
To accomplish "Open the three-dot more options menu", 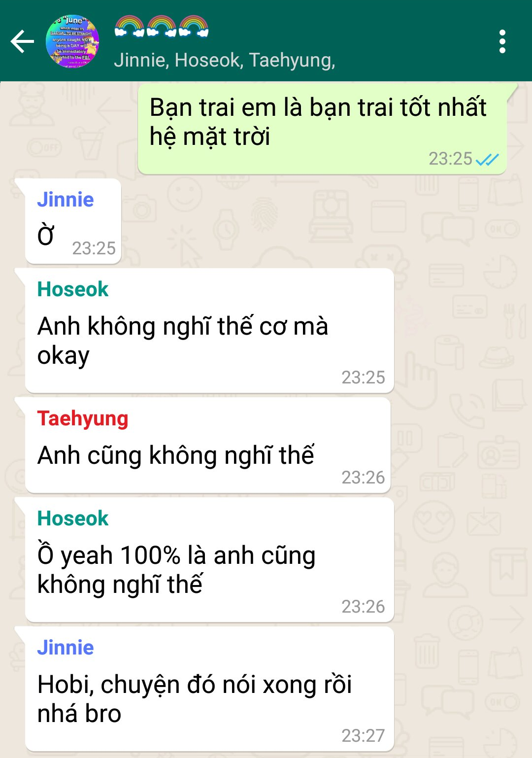I will (x=502, y=41).
